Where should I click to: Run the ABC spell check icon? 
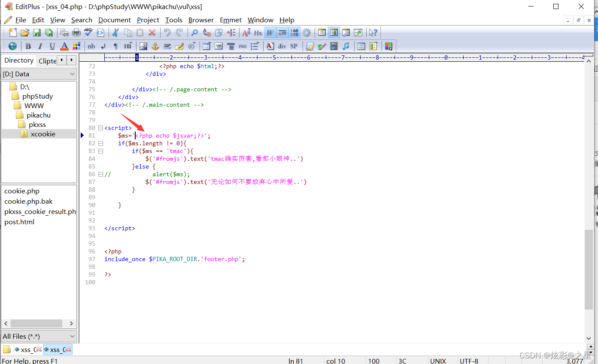click(x=88, y=33)
